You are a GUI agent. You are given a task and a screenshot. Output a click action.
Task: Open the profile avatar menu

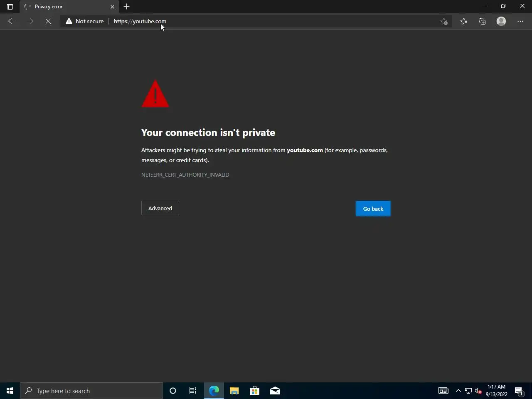tap(501, 21)
